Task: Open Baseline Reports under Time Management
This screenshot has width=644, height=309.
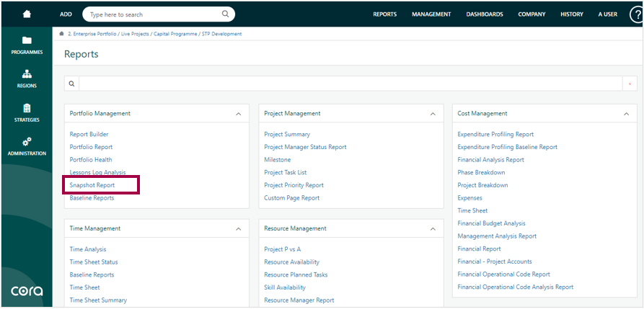Action: pos(92,274)
